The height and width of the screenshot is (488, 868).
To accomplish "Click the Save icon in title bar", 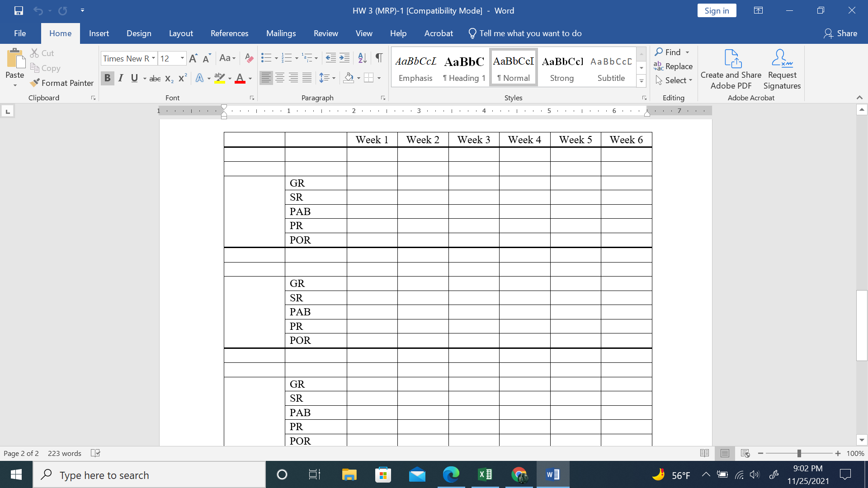I will [x=19, y=10].
